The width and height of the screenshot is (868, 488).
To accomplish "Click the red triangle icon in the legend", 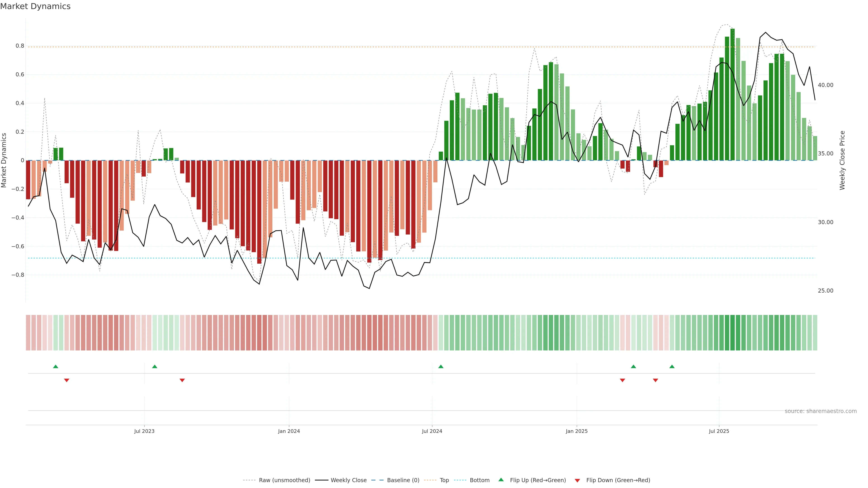I will [577, 481].
